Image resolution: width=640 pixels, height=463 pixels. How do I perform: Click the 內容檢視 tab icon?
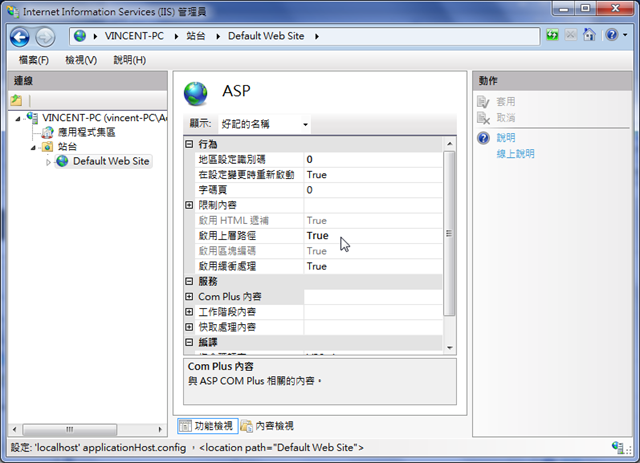tap(246, 426)
